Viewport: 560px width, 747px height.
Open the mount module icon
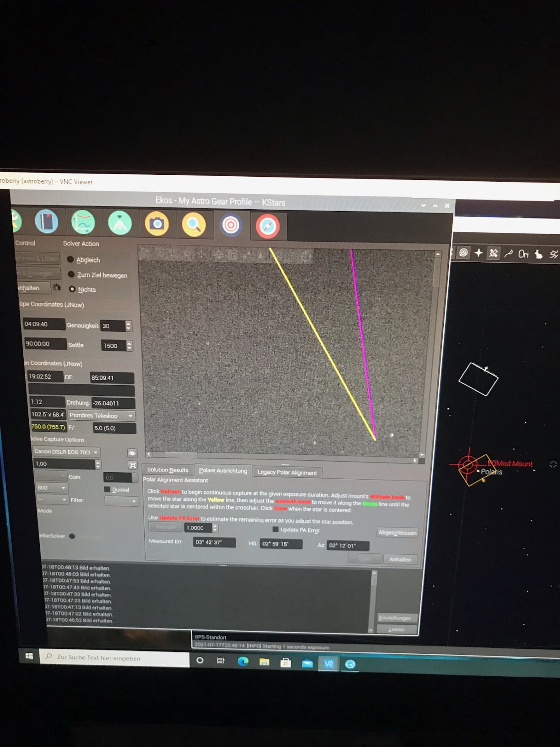point(119,223)
